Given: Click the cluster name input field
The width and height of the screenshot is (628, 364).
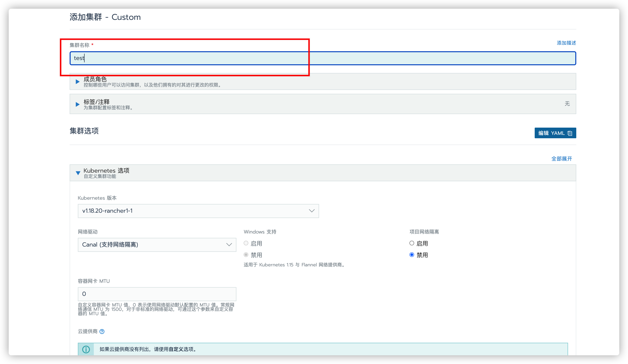Looking at the screenshot, I should point(323,58).
